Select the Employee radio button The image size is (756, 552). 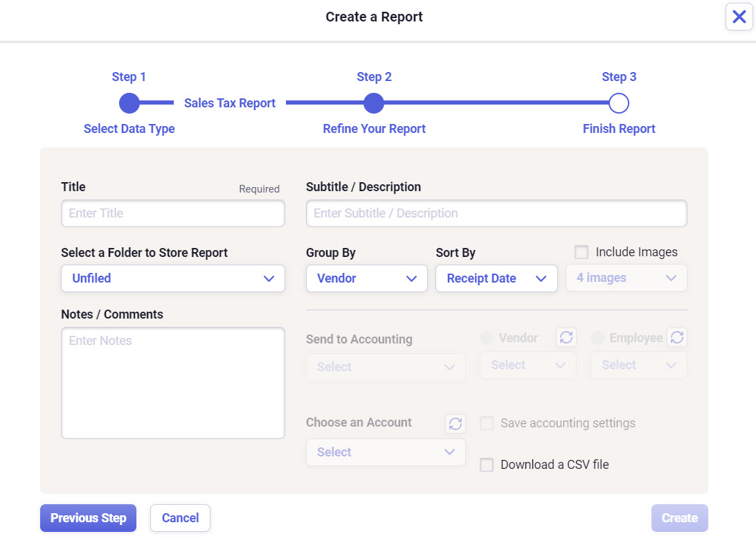(597, 337)
